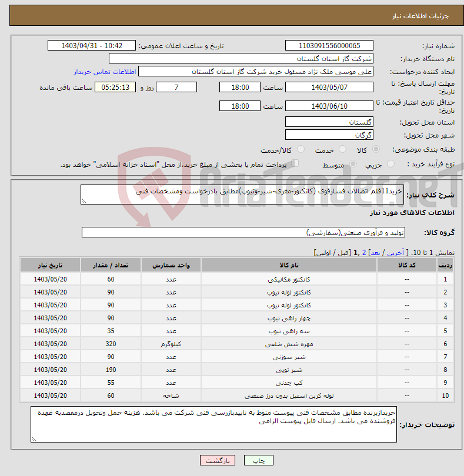Click the quantity 190 cell

tap(111, 370)
